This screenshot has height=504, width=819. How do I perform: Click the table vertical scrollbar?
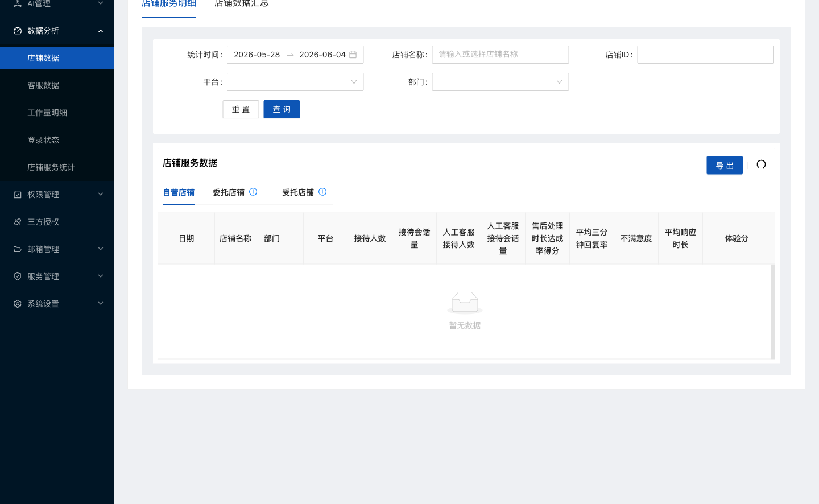(x=773, y=311)
